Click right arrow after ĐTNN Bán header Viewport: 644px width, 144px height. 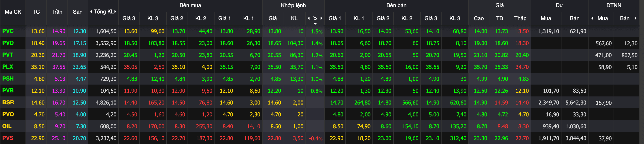635,18
